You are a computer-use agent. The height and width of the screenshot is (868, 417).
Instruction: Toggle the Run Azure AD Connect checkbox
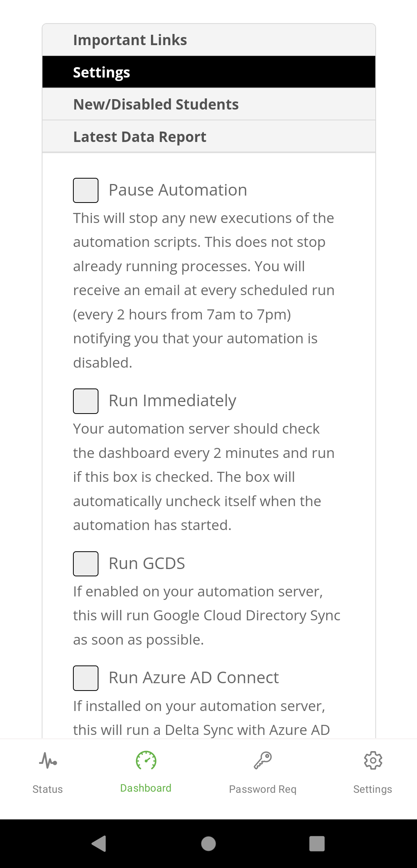click(x=86, y=678)
